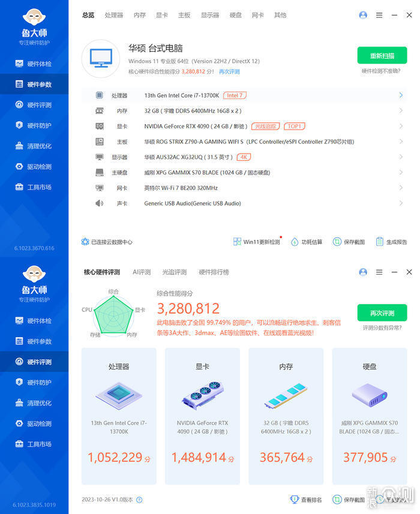Screen dimensions: 420x514
Task: Switch to the 其他 tab
Action: (280, 15)
